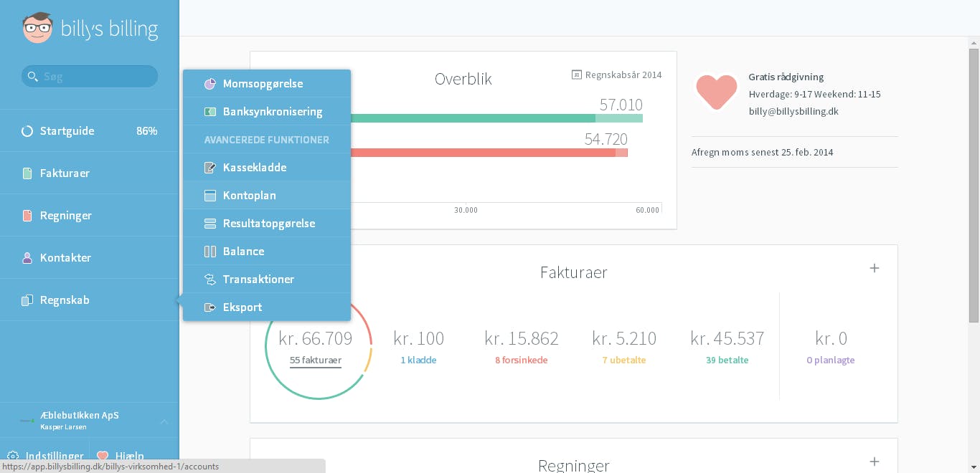Show the 0 planlagte invoices
Image resolution: width=980 pixels, height=473 pixels.
click(x=831, y=360)
